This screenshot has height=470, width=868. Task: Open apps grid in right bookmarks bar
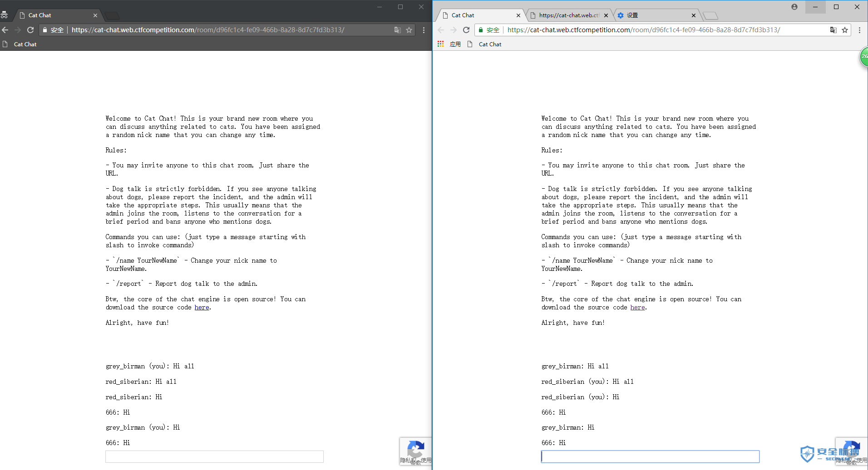pyautogui.click(x=440, y=44)
